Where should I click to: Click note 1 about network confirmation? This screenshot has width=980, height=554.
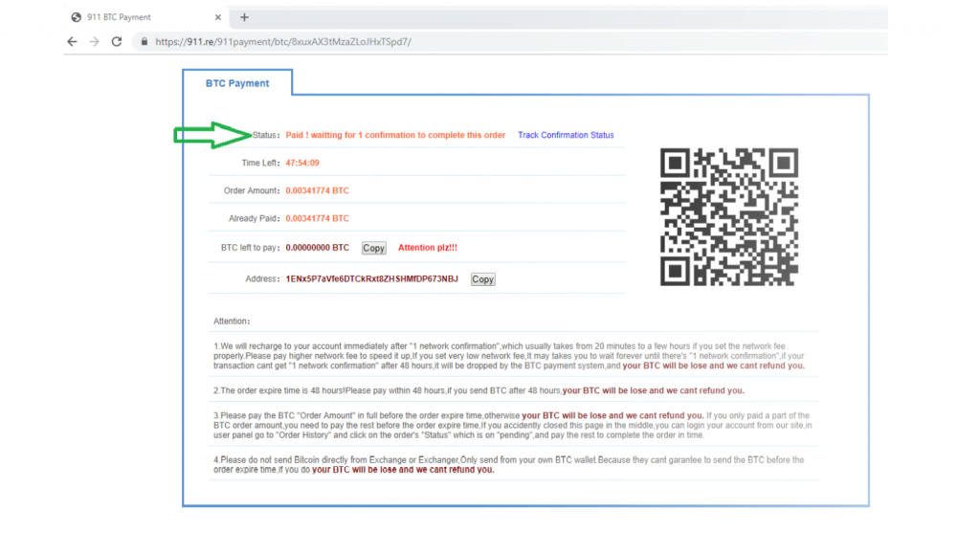point(509,356)
